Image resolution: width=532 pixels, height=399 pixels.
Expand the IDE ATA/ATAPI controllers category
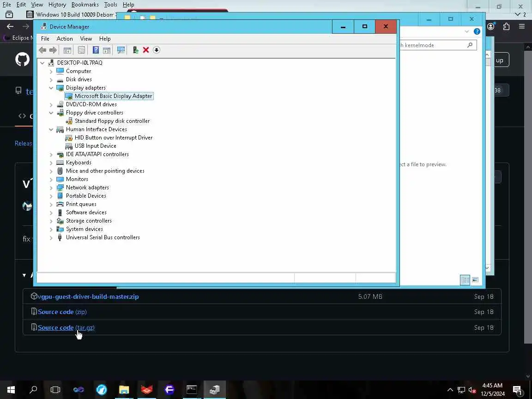coord(51,154)
